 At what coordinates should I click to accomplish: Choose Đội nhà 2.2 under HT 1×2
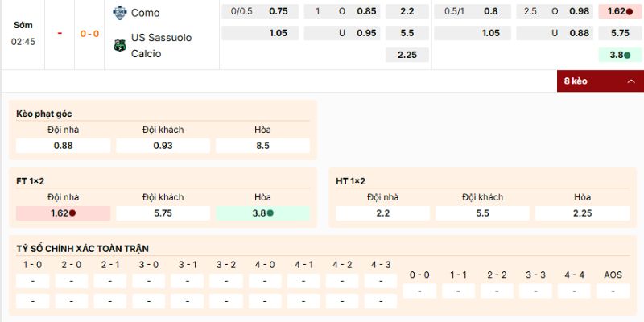click(x=382, y=213)
